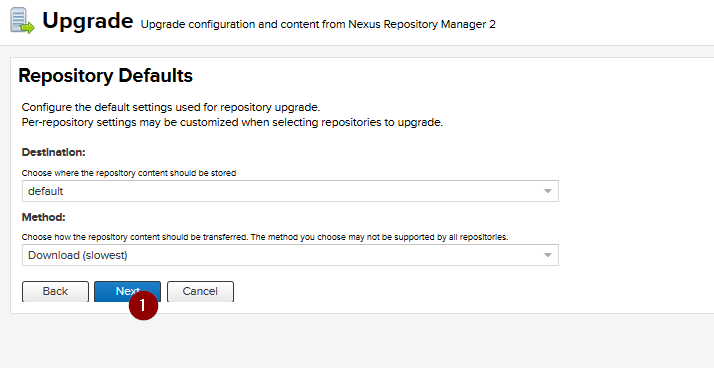Click the Repository Defaults heading

click(x=106, y=76)
